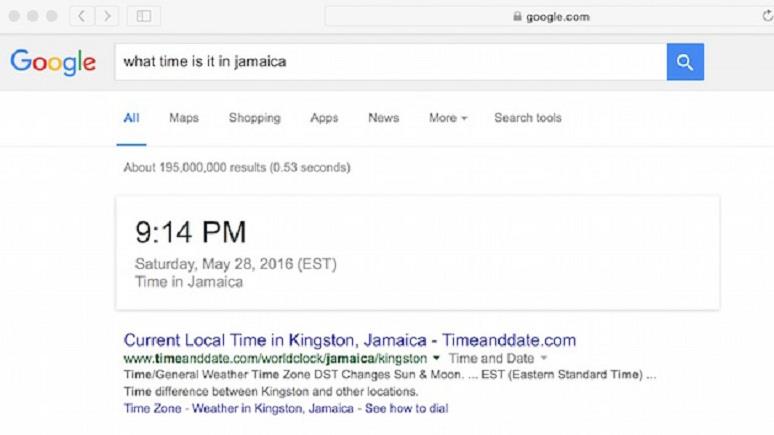Viewport: 774px width, 435px height.
Task: Go back with the browser back arrow
Action: pyautogui.click(x=81, y=16)
